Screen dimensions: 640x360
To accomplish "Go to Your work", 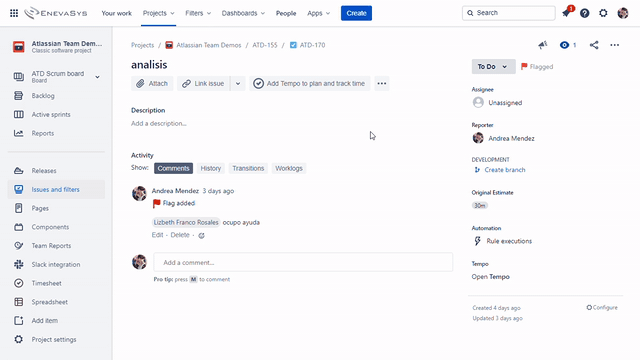I will (117, 13).
